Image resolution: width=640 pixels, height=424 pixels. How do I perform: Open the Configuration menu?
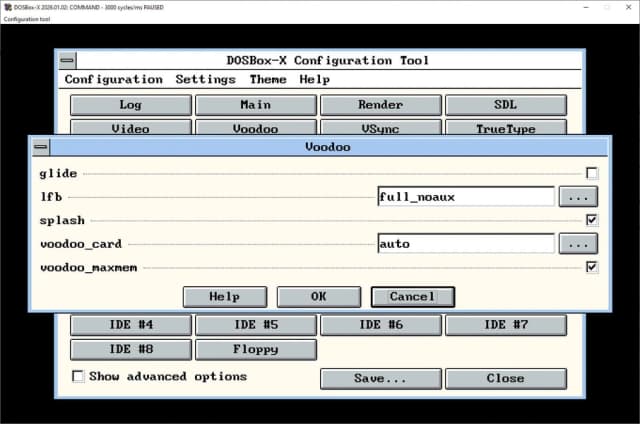[114, 79]
